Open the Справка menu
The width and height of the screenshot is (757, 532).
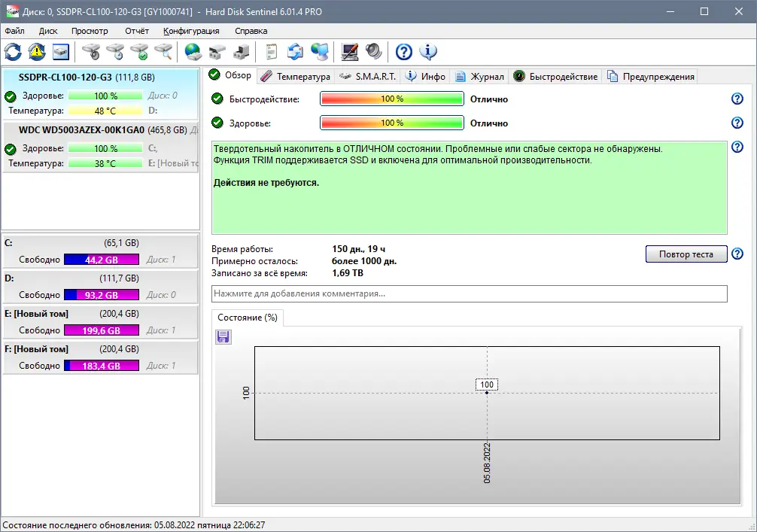(x=251, y=31)
